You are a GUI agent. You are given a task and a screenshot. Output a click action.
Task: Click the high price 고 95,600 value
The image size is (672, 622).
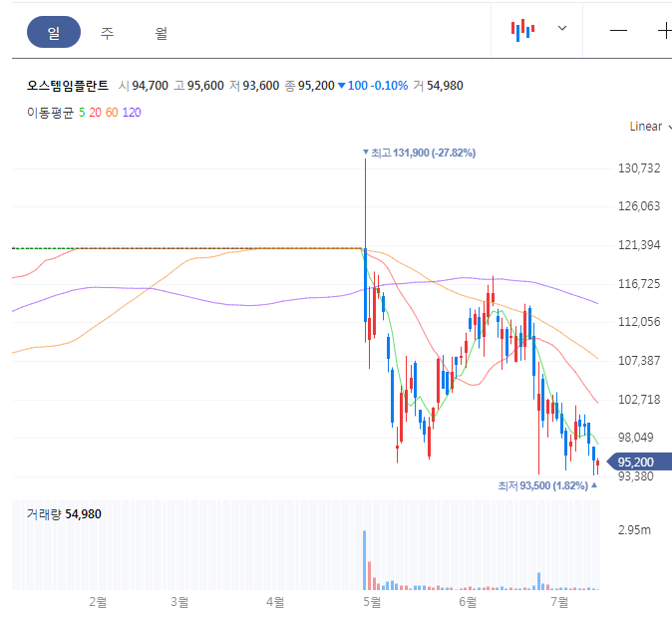pos(198,86)
